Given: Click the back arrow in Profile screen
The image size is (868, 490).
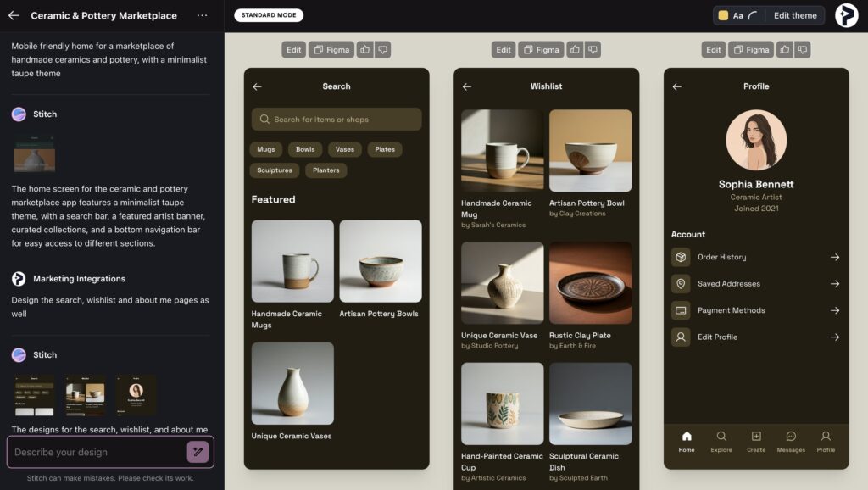Looking at the screenshot, I should [676, 86].
